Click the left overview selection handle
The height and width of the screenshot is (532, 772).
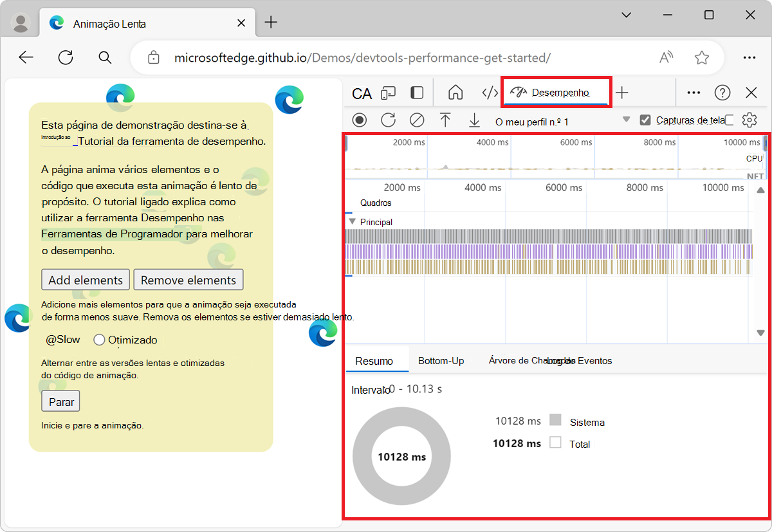pyautogui.click(x=347, y=144)
